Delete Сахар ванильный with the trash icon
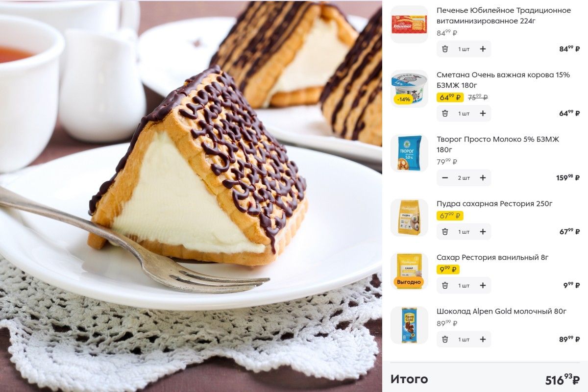 tap(445, 285)
